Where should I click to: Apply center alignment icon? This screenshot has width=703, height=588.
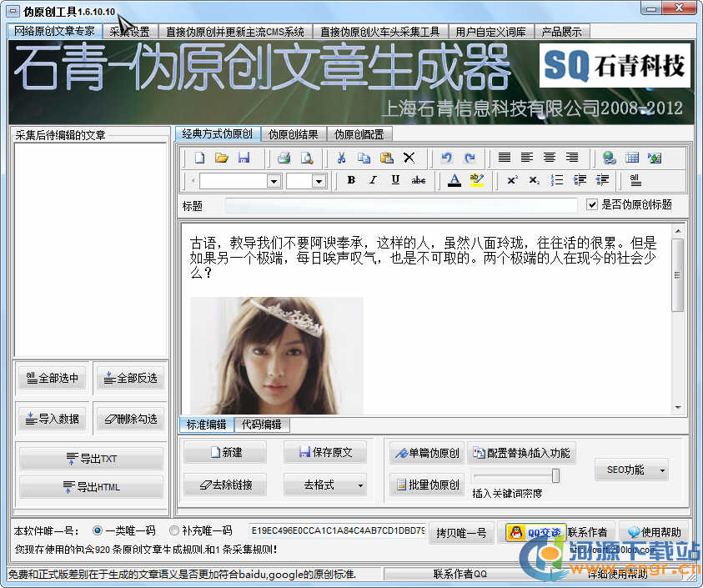click(550, 158)
